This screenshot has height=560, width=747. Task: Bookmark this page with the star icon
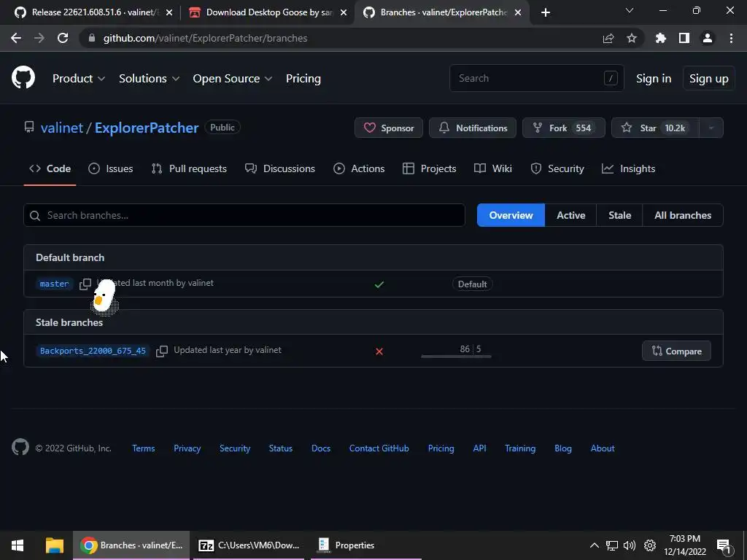pyautogui.click(x=632, y=38)
